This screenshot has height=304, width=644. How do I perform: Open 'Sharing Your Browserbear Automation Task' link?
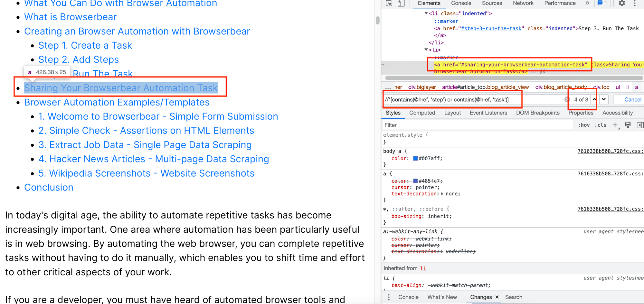[121, 88]
